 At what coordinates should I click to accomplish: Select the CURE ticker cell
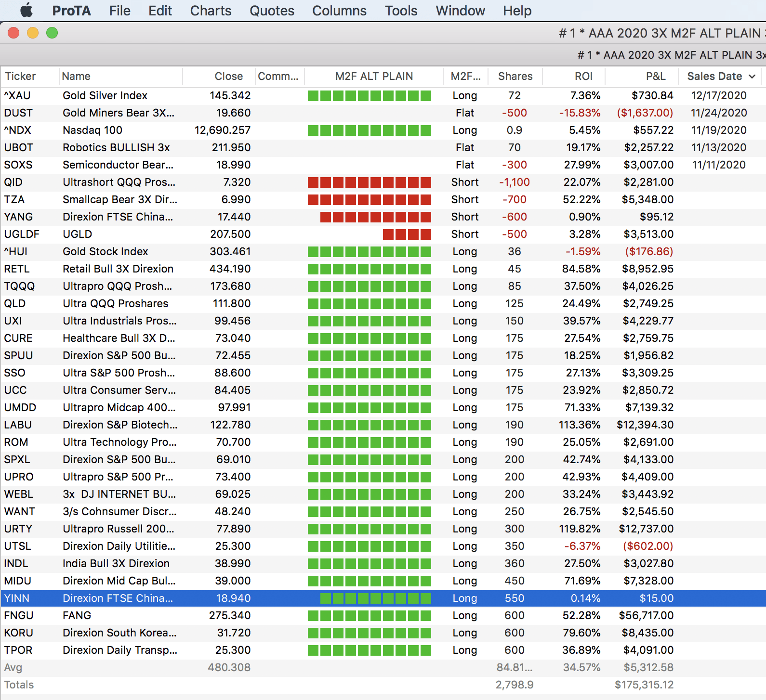(x=18, y=338)
